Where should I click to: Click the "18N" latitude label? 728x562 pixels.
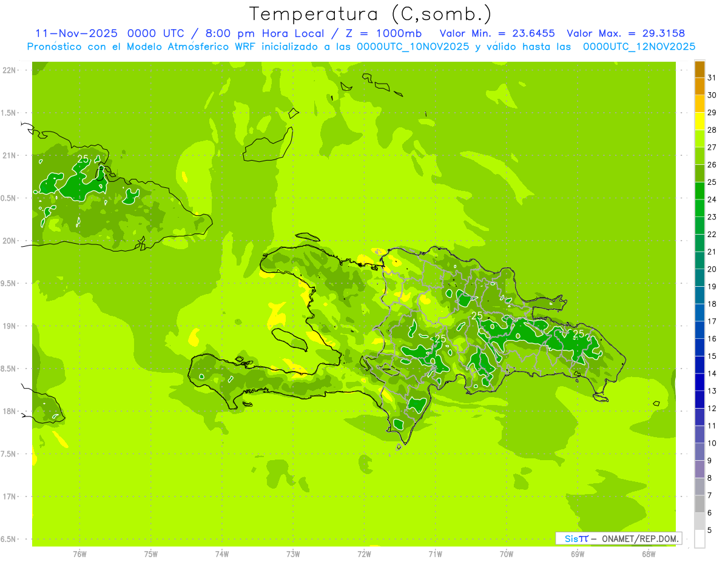tap(9, 411)
